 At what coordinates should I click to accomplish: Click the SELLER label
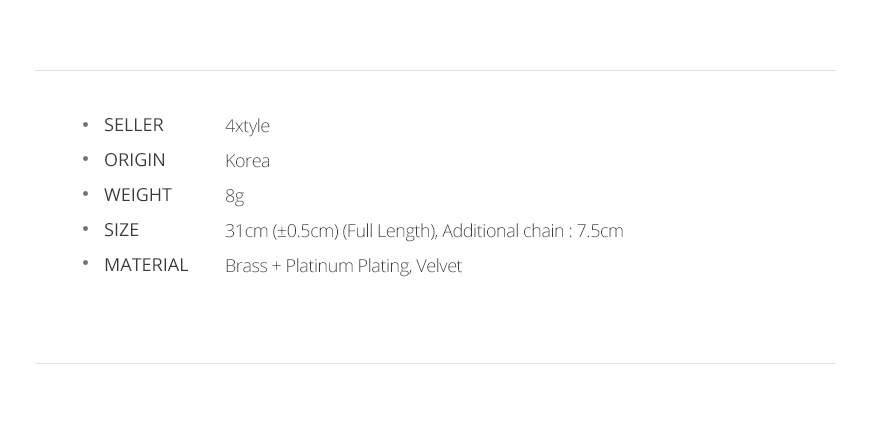(x=134, y=125)
